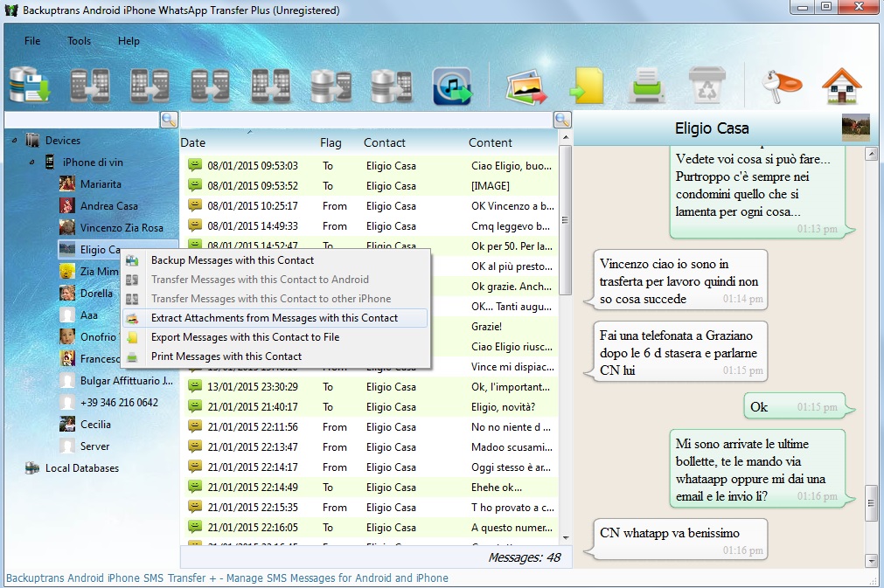Collapse the Devices tree node
884x588 pixels.
[x=14, y=141]
